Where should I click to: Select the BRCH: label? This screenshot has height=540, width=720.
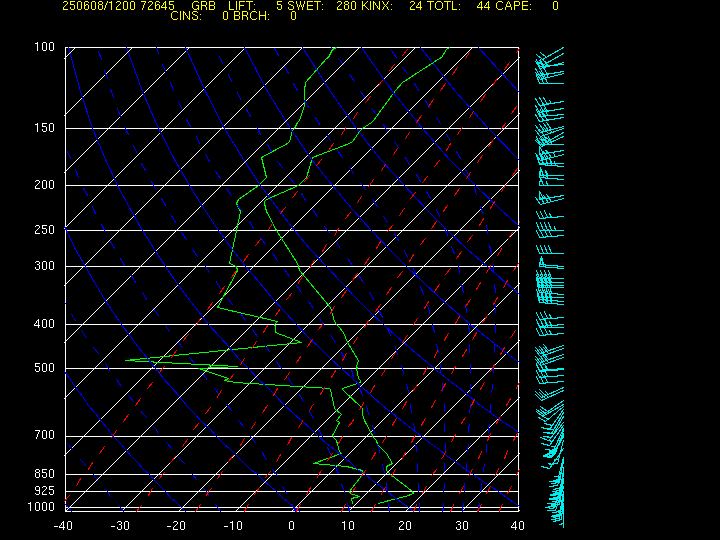[252, 16]
